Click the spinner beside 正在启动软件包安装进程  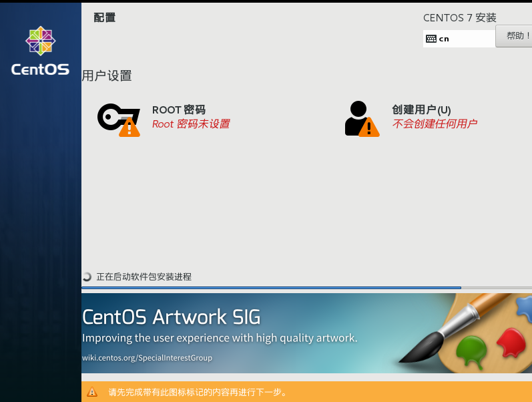tap(87, 276)
